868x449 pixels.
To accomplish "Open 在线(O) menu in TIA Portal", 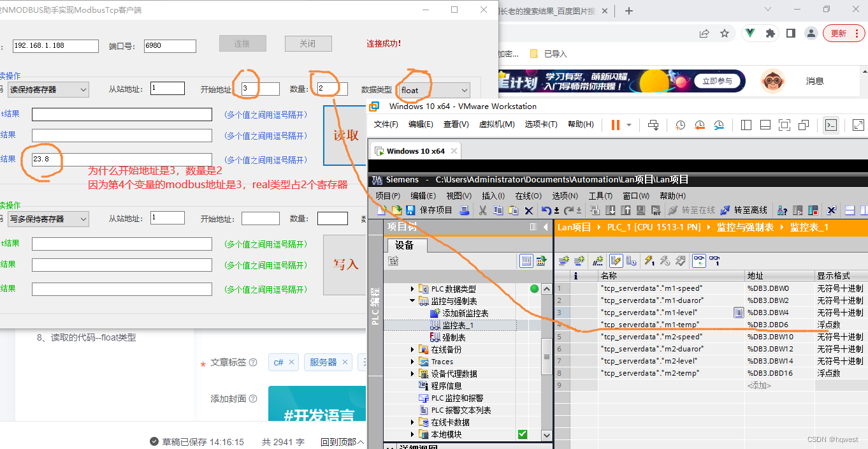I will click(528, 196).
